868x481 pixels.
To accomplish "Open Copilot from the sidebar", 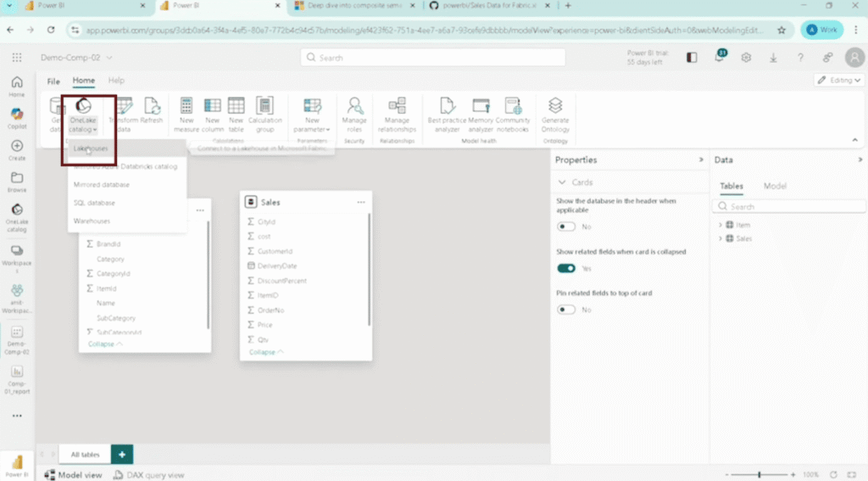I will click(x=17, y=119).
